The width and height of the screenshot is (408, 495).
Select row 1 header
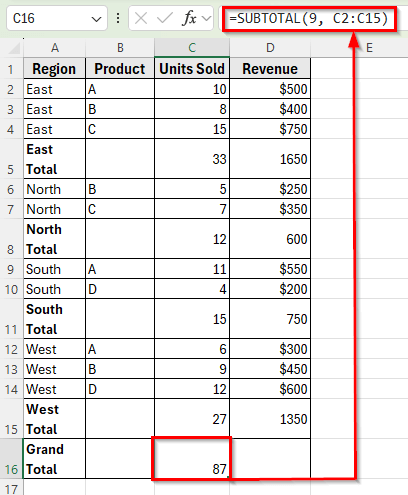(11, 69)
